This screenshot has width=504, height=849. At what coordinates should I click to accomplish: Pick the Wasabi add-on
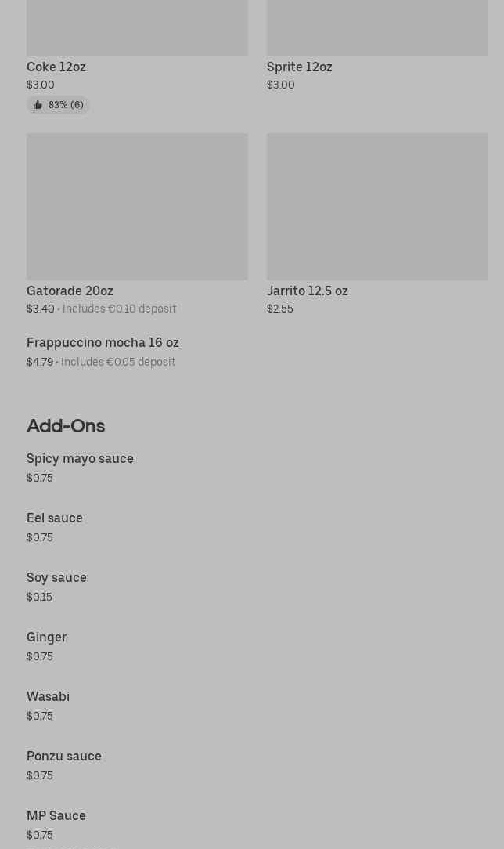(x=48, y=697)
